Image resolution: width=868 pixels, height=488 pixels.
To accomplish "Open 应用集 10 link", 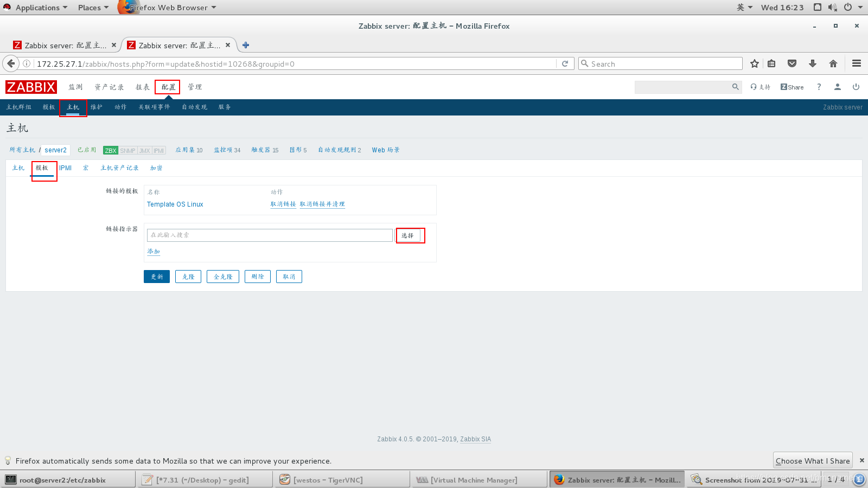I will click(x=189, y=150).
